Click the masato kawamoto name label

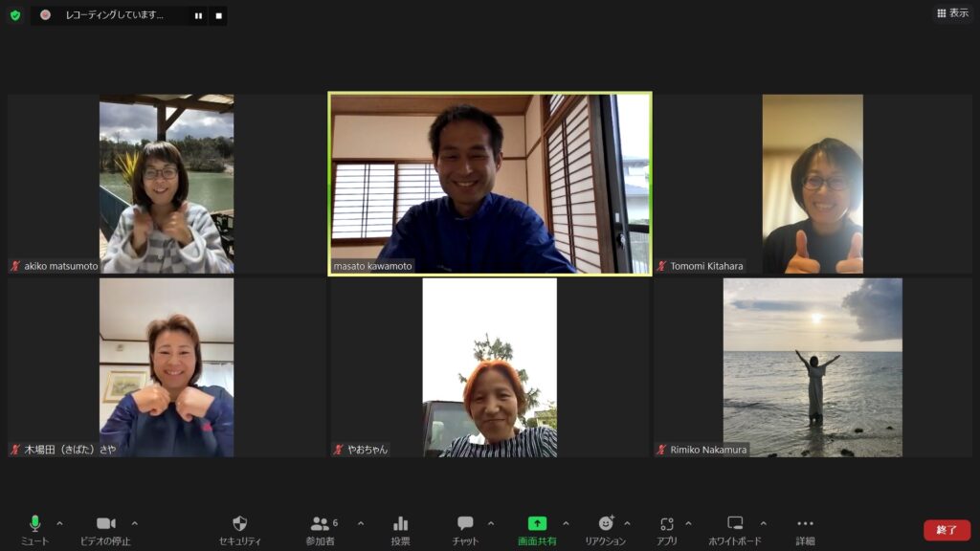[x=372, y=266]
